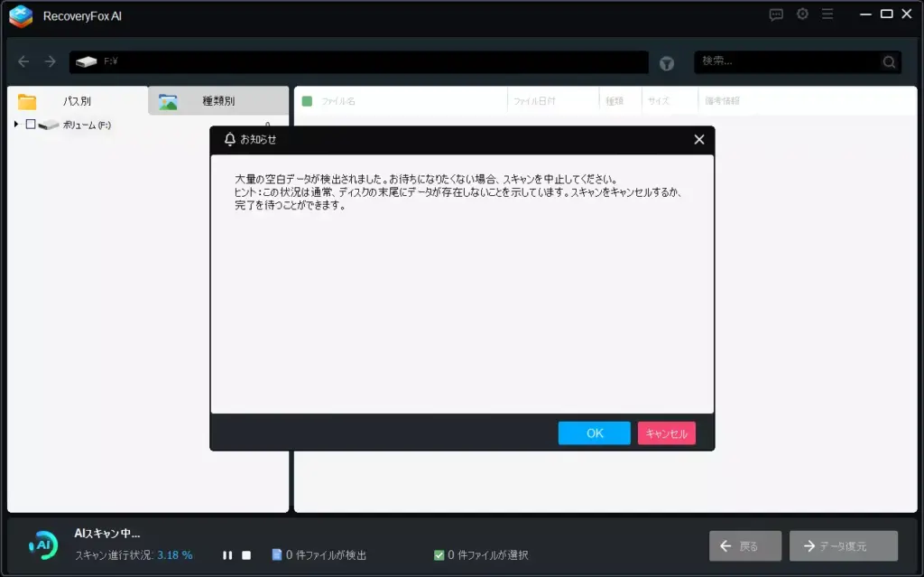Click the 3.18 % progress value

click(174, 555)
